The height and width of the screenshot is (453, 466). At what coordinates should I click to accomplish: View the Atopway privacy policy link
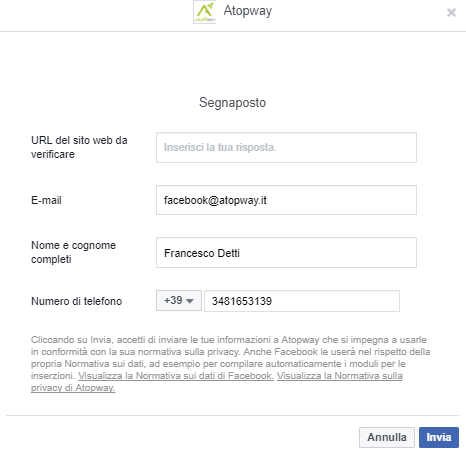coord(217,382)
